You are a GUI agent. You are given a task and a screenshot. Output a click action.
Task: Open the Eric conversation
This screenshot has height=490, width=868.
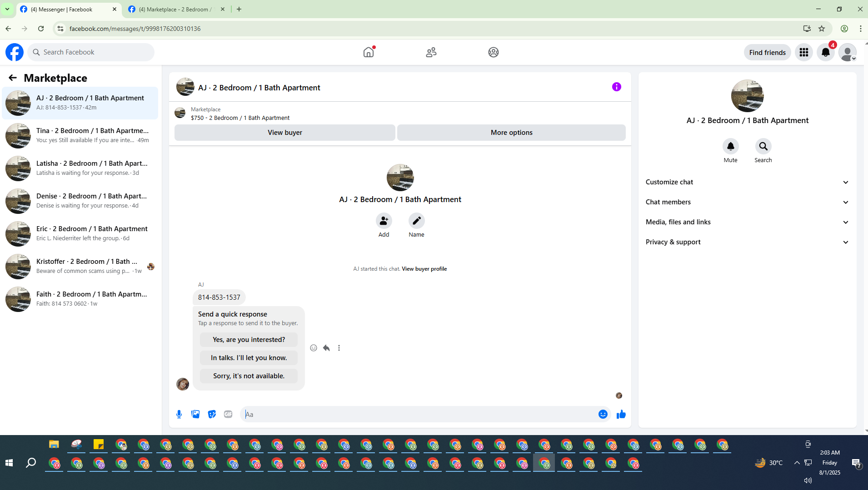[80, 234]
